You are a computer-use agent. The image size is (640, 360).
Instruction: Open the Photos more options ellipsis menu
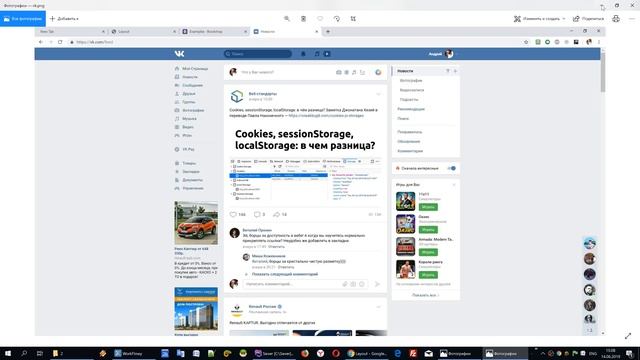[x=632, y=19]
